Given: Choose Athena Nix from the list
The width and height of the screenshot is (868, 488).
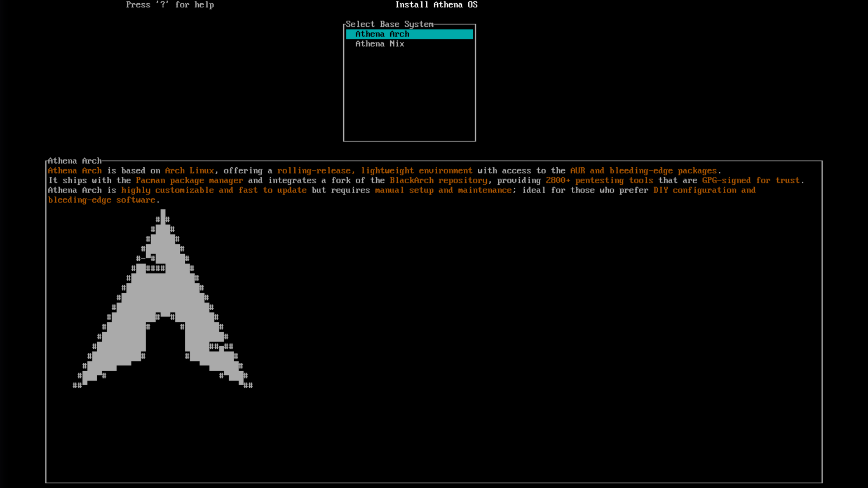Looking at the screenshot, I should point(379,44).
